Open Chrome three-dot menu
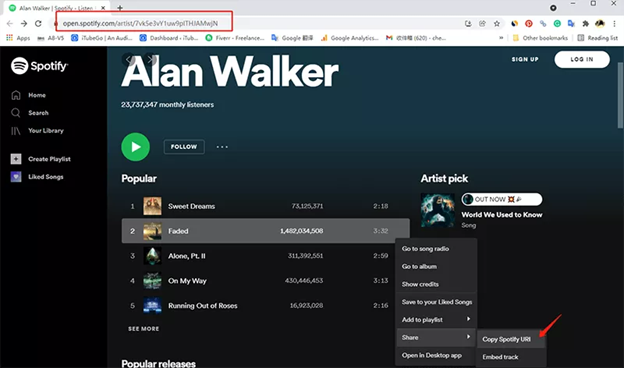The height and width of the screenshot is (368, 624). (x=614, y=23)
